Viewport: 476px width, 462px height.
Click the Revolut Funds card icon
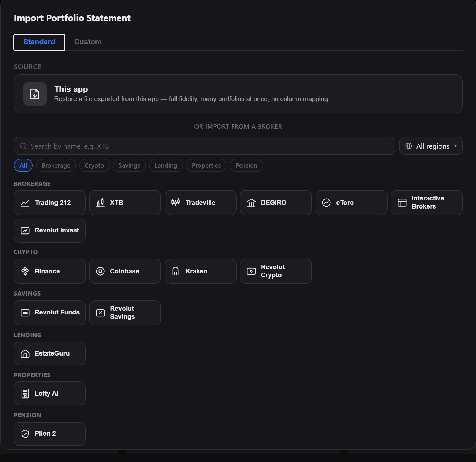25,313
